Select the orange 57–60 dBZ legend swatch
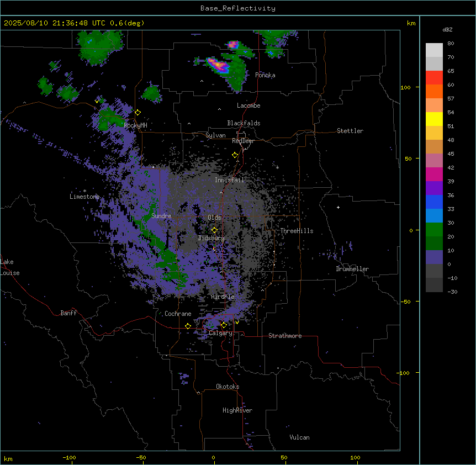The width and height of the screenshot is (476, 465). point(434,91)
